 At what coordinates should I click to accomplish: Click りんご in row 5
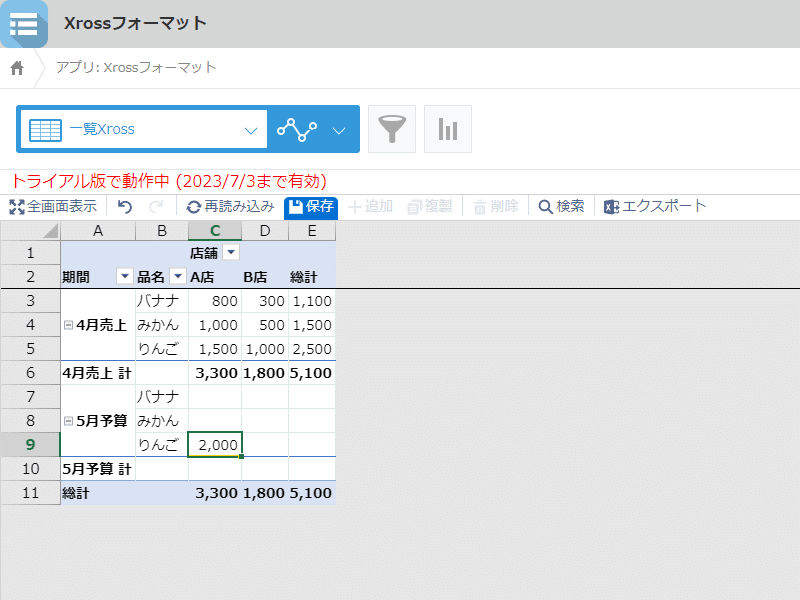pos(162,349)
